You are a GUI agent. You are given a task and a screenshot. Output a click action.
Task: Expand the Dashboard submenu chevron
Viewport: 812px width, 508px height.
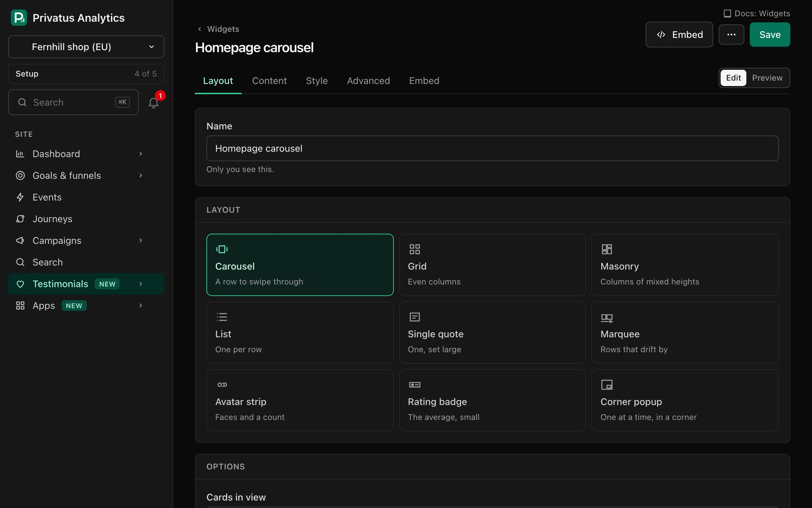[x=141, y=154]
